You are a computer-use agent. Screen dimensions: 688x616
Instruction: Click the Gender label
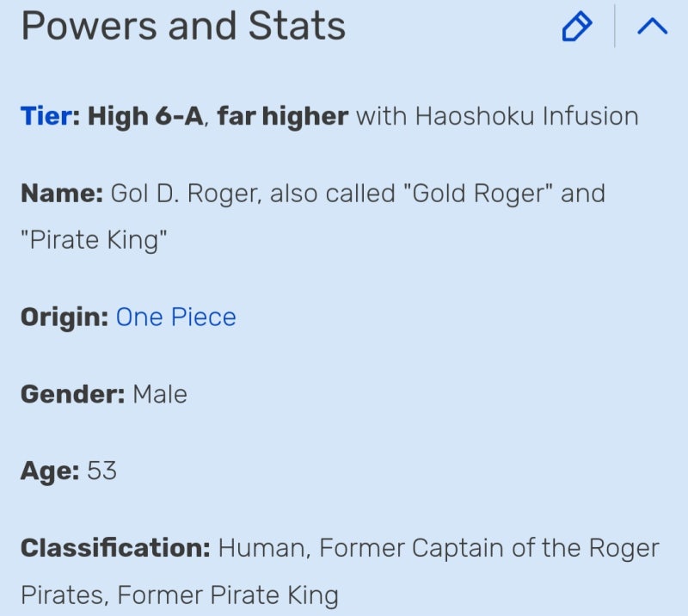pos(72,394)
